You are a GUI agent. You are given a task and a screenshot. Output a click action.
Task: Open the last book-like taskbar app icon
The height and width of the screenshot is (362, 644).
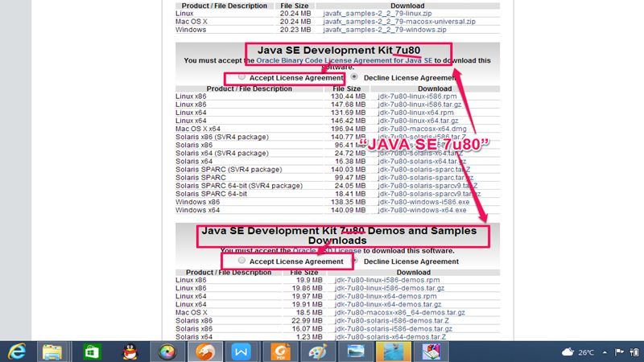[431, 352]
